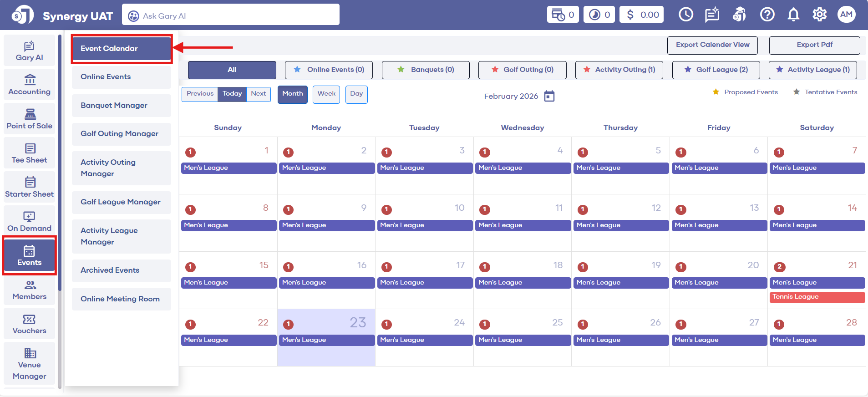Open the calendar date picker icon
Image resolution: width=868 pixels, height=397 pixels.
[x=549, y=96]
